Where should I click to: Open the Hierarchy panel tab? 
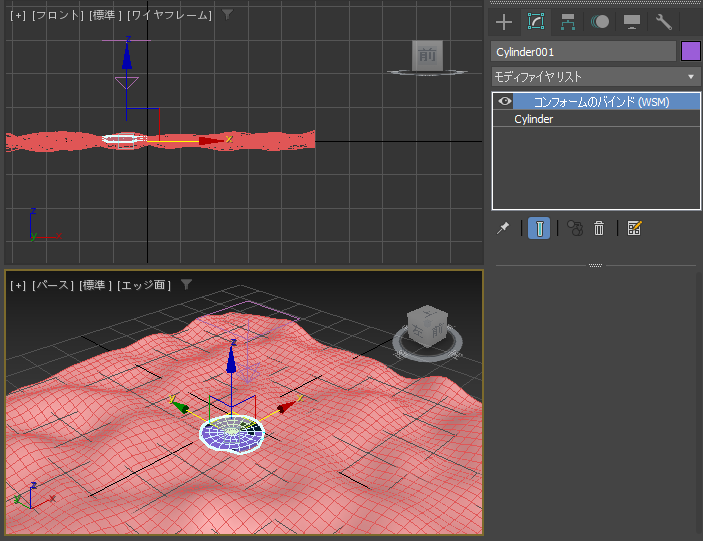(x=568, y=22)
